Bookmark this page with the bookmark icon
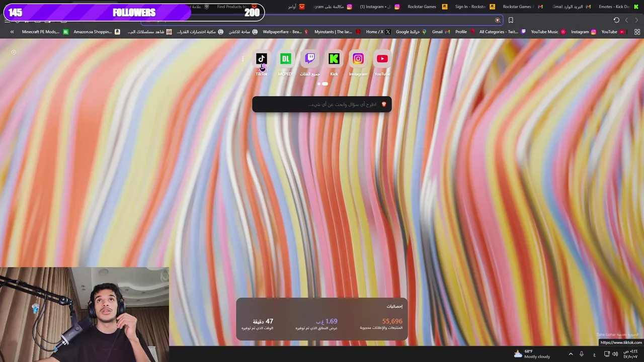 pyautogui.click(x=511, y=20)
